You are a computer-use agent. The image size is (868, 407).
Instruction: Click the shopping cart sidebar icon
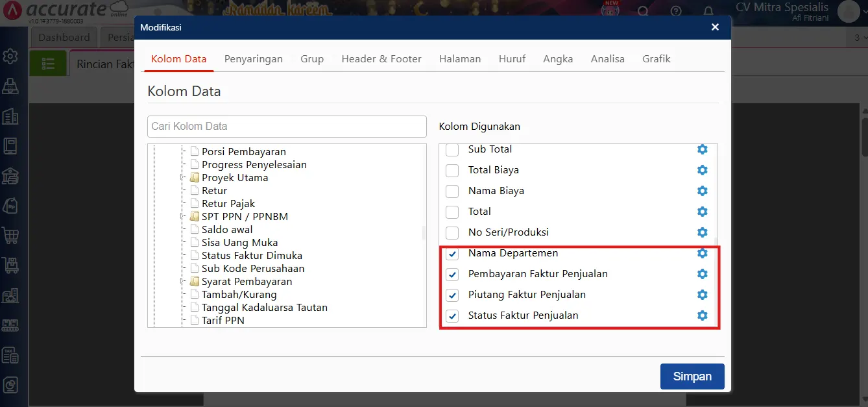pyautogui.click(x=10, y=235)
